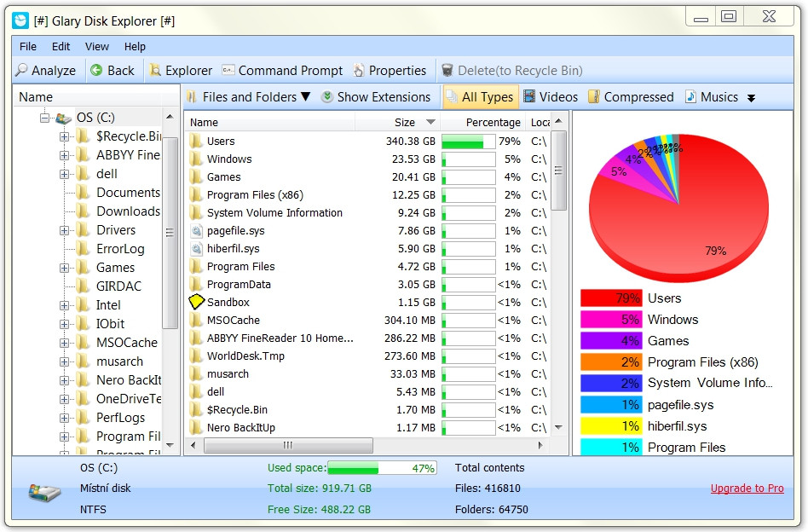This screenshot has height=532, width=808.
Task: Click the Compressed archive icon
Action: [594, 96]
